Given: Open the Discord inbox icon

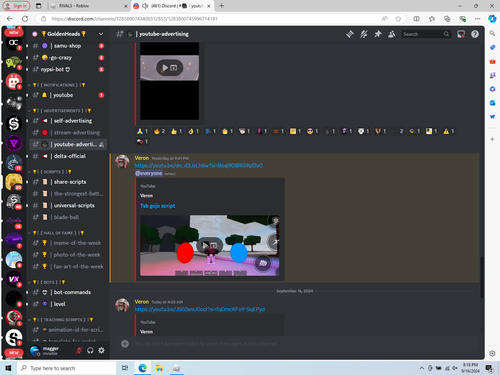Looking at the screenshot, I should pyautogui.click(x=461, y=34).
